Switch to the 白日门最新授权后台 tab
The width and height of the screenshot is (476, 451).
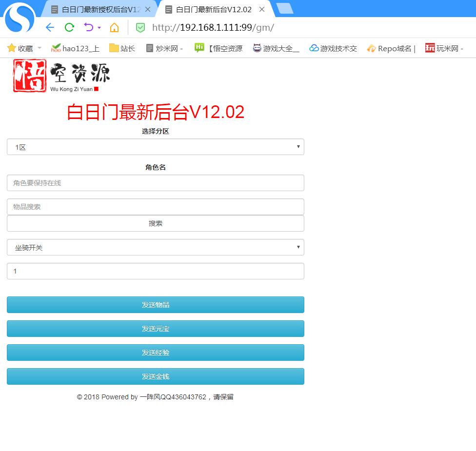coord(100,9)
